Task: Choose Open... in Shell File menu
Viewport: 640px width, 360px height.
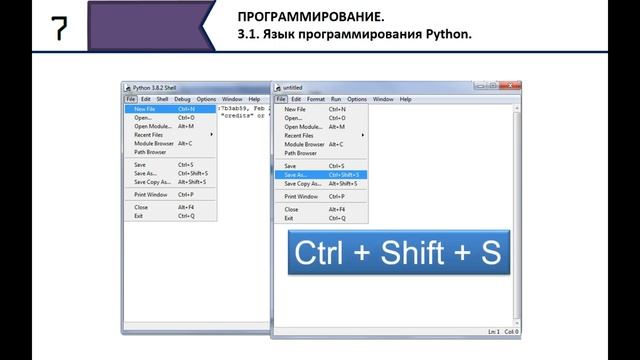Action: 170,118
